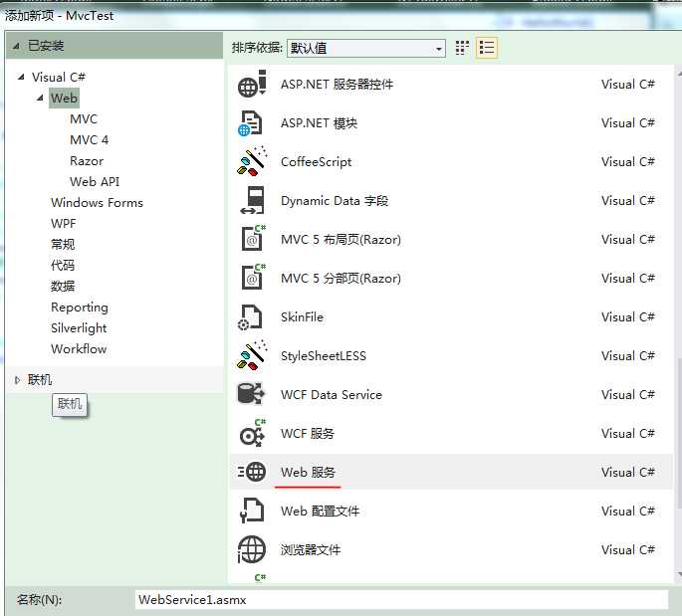682x616 pixels.
Task: Click the MVC 5 布局页(Razor) icon
Action: 254,238
